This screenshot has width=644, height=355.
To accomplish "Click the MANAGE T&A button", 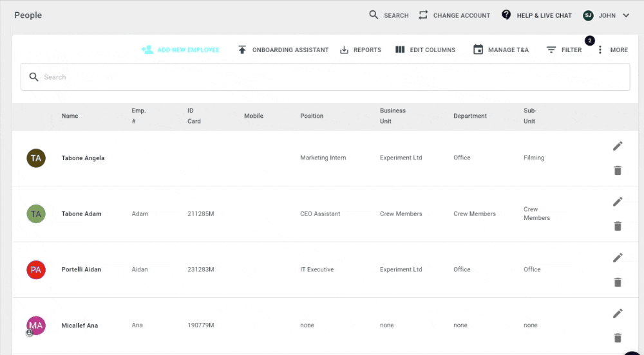I will 501,50.
